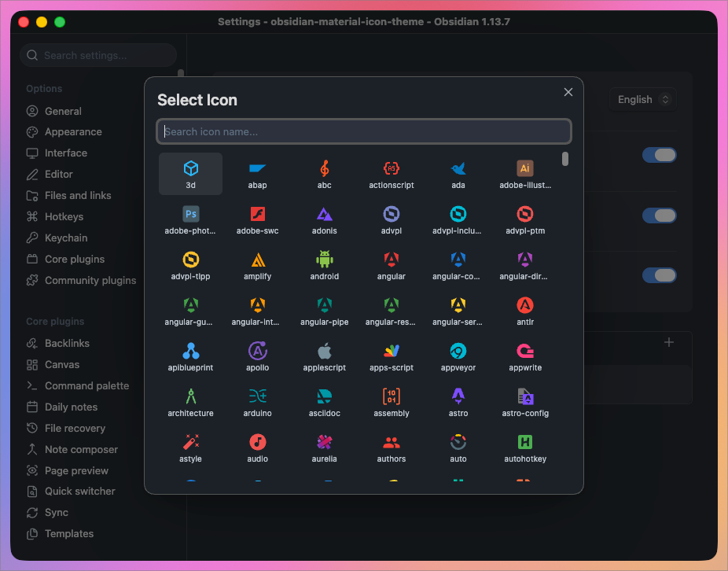Choose the arduino icon
The height and width of the screenshot is (571, 728).
coord(257,402)
